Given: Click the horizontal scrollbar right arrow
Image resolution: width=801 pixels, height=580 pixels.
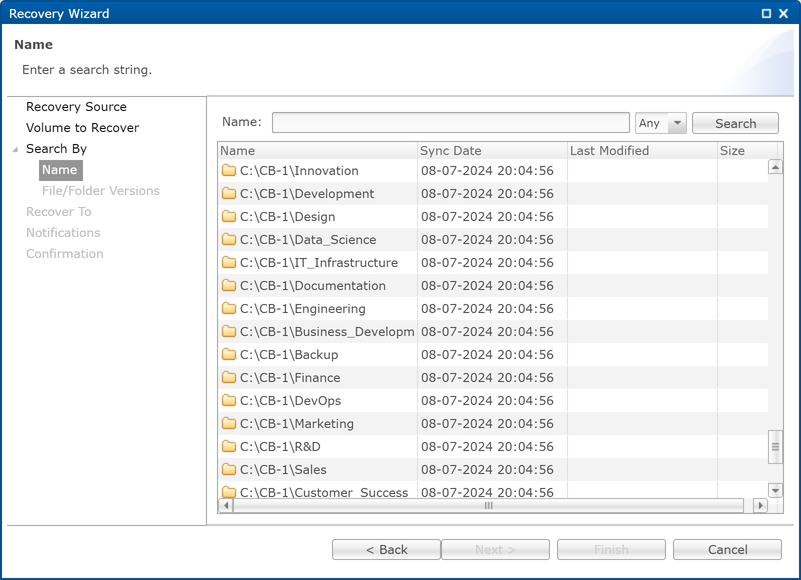Looking at the screenshot, I should click(760, 505).
